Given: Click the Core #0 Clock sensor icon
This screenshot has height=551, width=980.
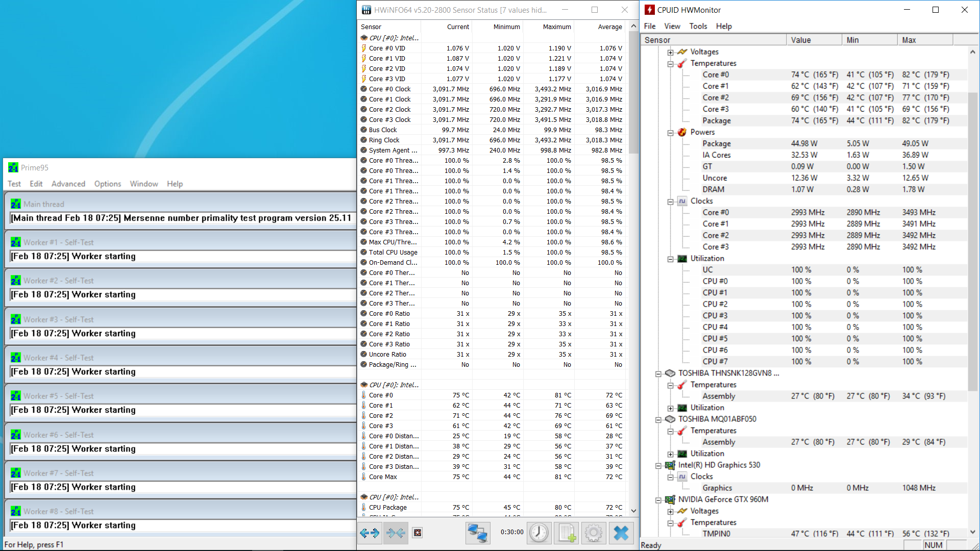Looking at the screenshot, I should click(364, 89).
